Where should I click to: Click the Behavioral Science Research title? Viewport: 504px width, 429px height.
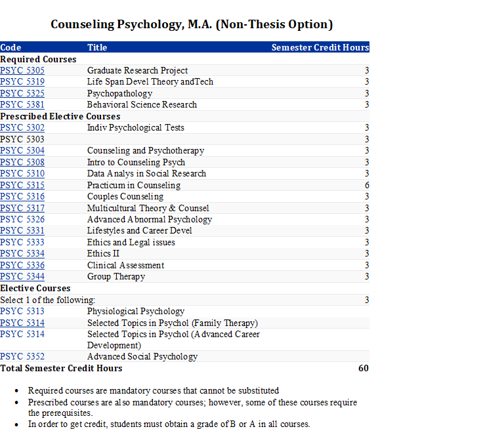pyautogui.click(x=142, y=104)
